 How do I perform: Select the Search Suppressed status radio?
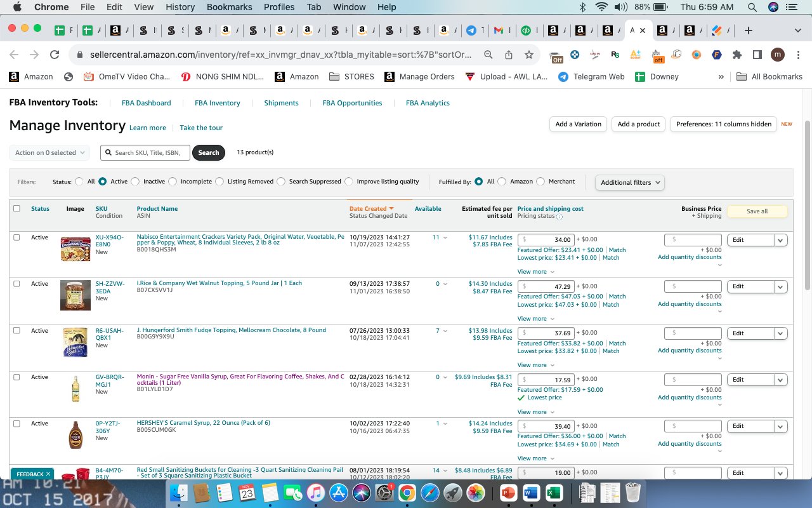(x=281, y=182)
